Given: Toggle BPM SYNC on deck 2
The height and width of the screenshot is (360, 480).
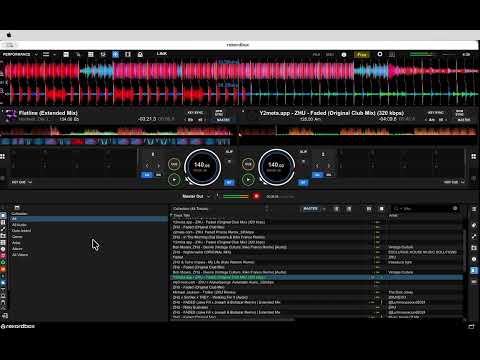Looking at the screenshot, I should click(x=460, y=113).
